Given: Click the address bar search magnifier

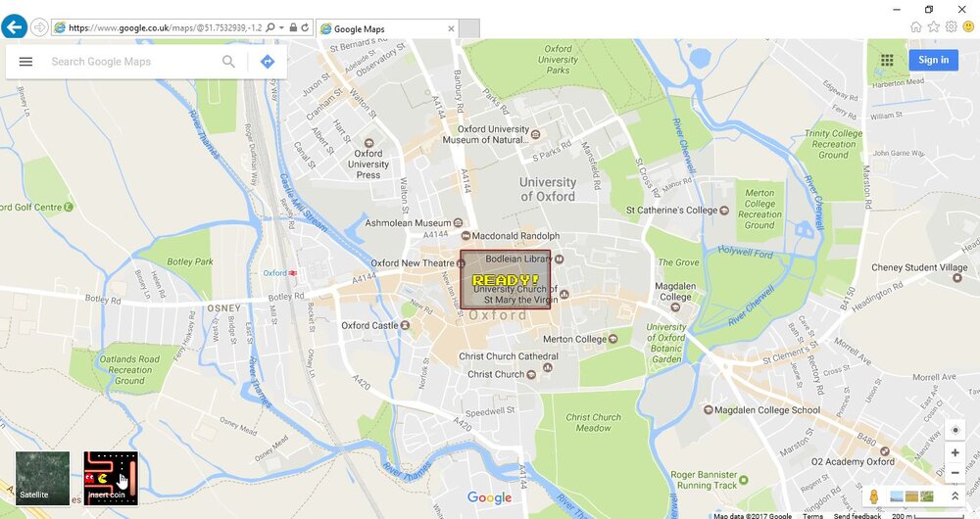Looking at the screenshot, I should (270, 27).
